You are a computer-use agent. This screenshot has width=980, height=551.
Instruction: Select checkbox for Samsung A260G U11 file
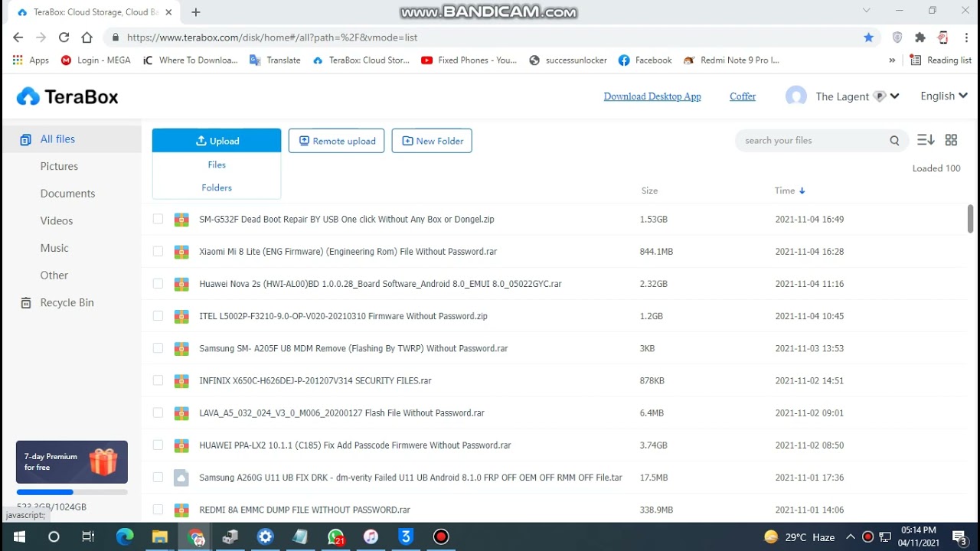158,477
